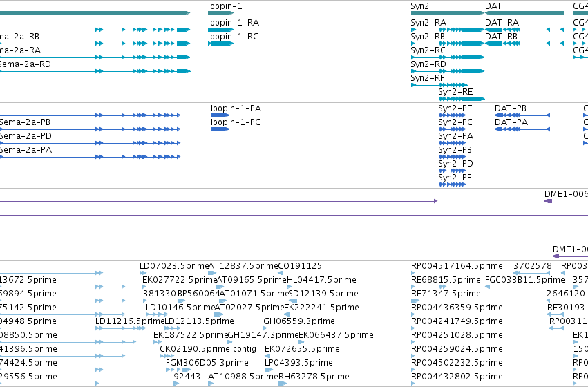This screenshot has height=387, width=588.
Task: Select EST AT02027.5prime
Action: [218, 314]
